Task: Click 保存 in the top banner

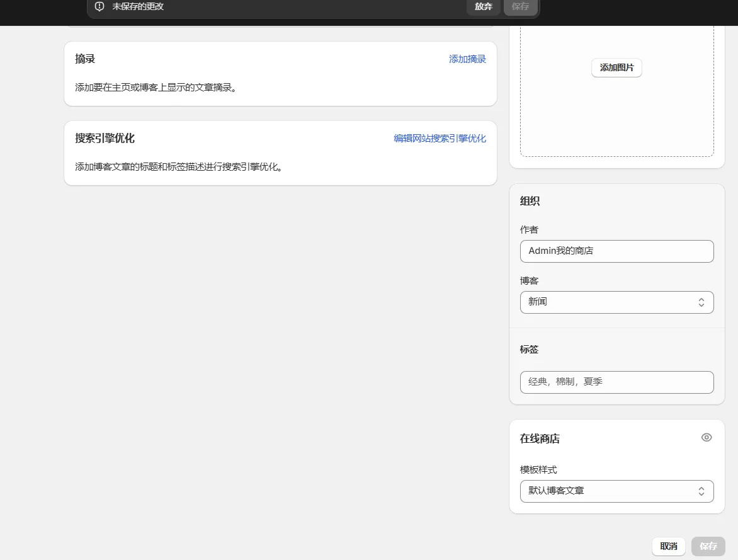Action: point(520,7)
